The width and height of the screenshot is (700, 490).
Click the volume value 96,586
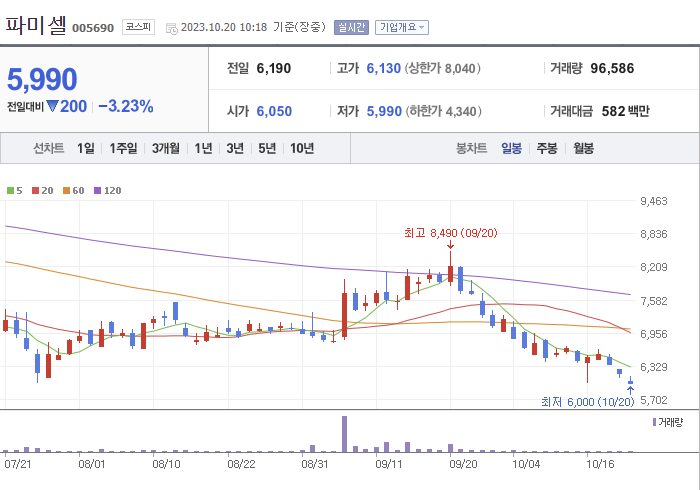point(612,68)
